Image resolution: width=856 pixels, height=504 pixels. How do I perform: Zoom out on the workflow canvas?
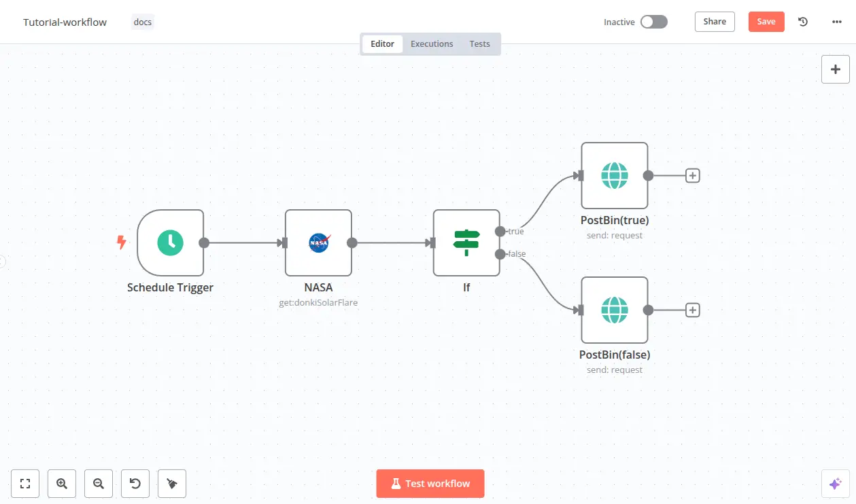(99, 484)
